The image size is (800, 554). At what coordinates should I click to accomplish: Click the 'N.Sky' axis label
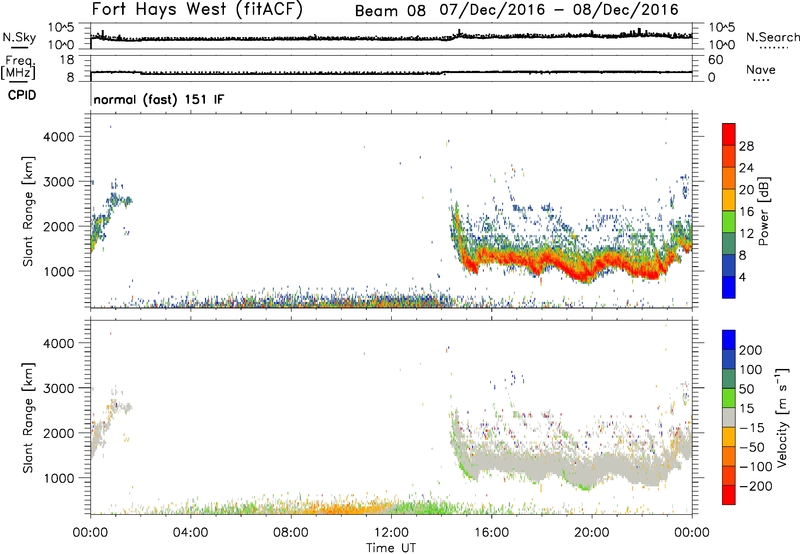coord(19,37)
